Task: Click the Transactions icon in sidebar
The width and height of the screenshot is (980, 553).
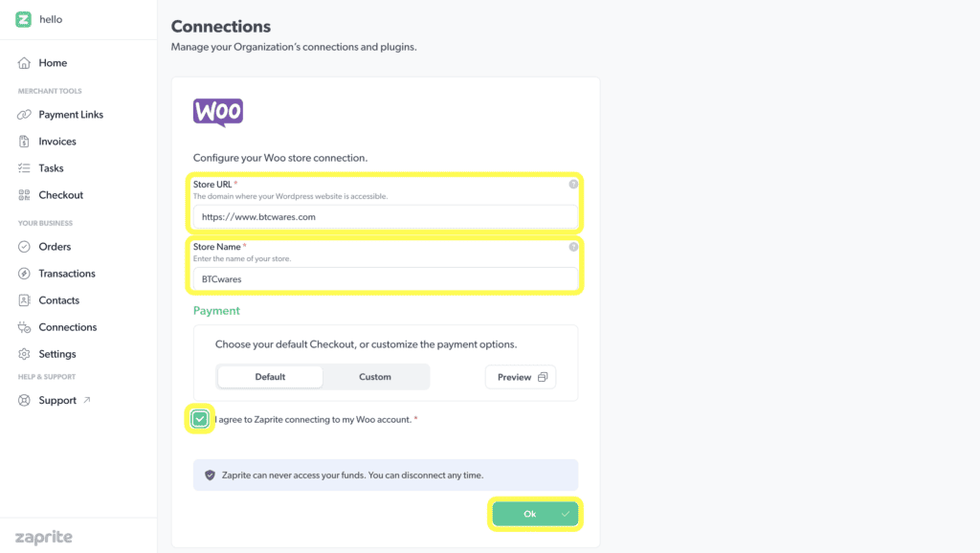Action: pyautogui.click(x=25, y=274)
